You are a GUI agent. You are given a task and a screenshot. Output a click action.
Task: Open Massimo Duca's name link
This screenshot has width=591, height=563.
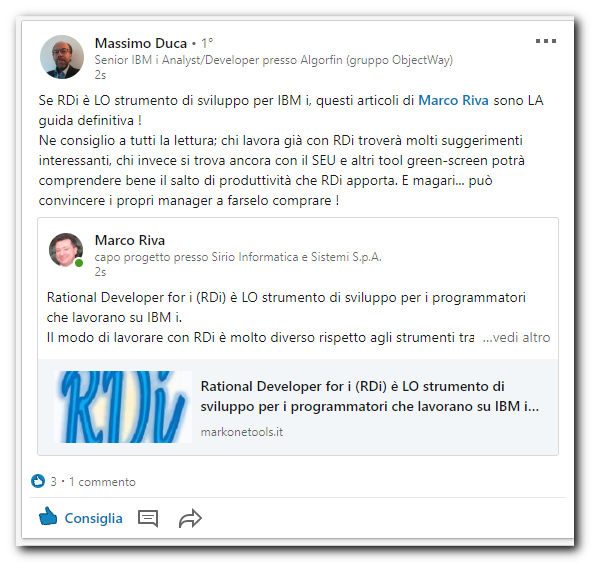click(x=141, y=43)
